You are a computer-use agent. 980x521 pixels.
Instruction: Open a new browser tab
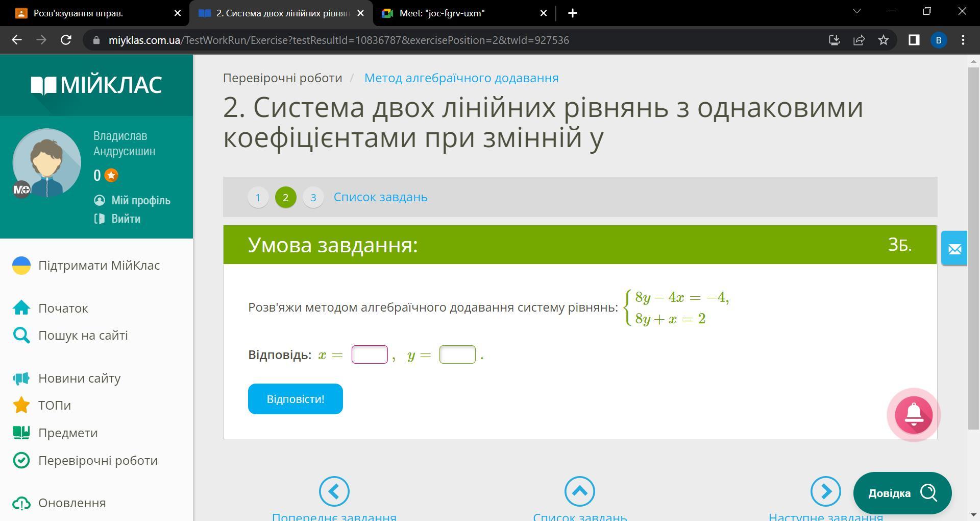coord(573,13)
